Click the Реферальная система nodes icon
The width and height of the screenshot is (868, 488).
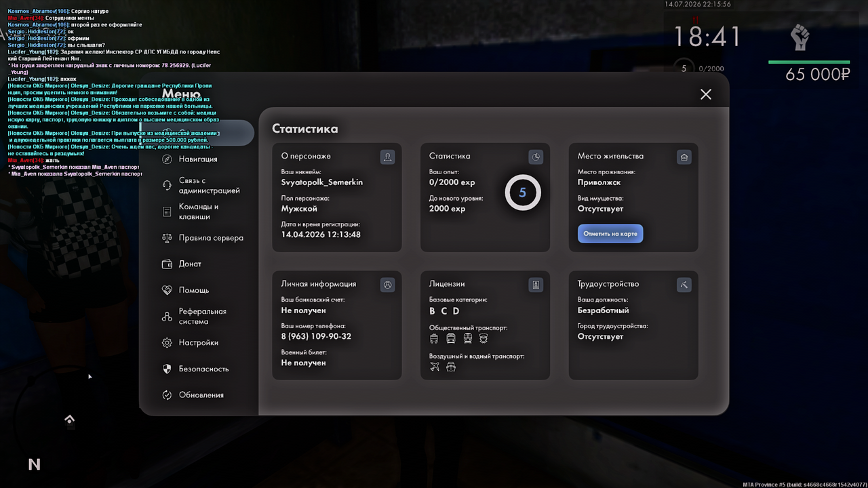(x=167, y=317)
